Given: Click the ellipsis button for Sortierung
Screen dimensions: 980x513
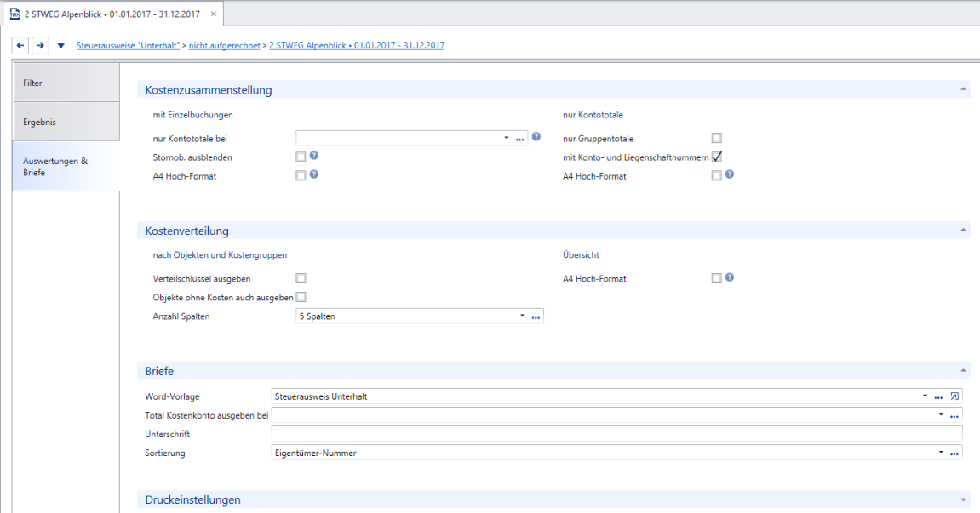Looking at the screenshot, I should pos(954,453).
